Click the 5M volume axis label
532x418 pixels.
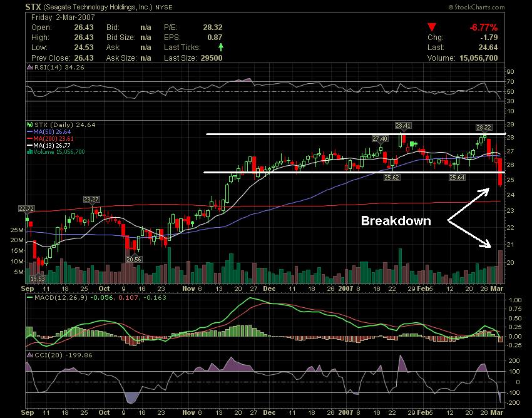point(19,272)
